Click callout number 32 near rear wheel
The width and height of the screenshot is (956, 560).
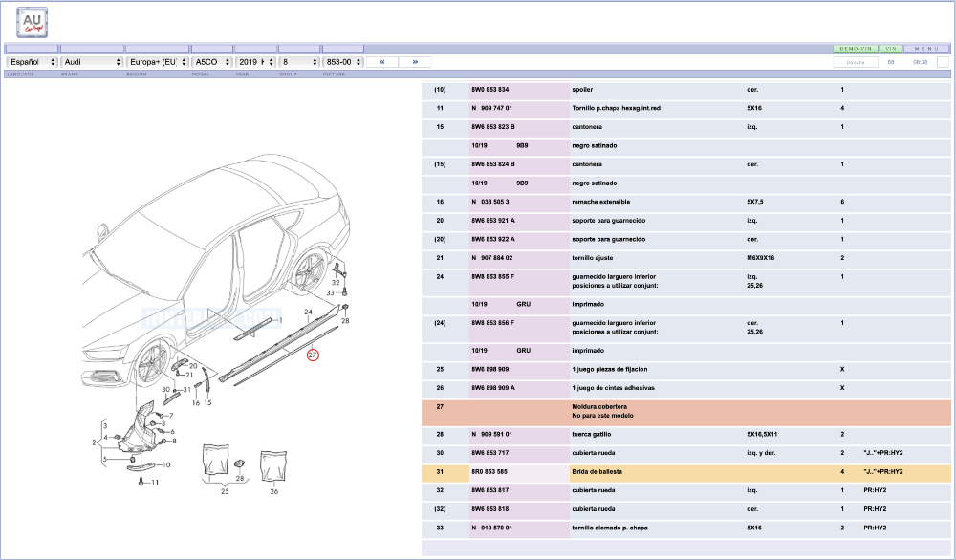[335, 283]
